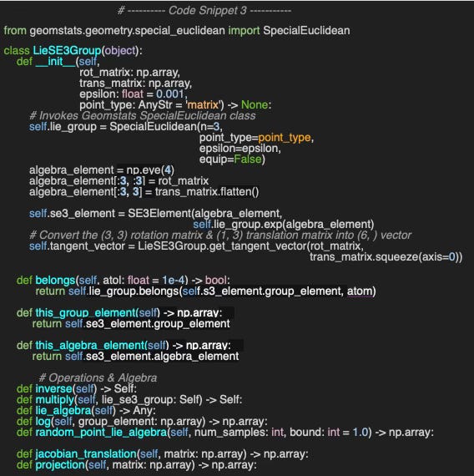Click the 'algebra_element = np.eye(4)' line
This screenshot has height=476, width=474.
click(x=102, y=170)
